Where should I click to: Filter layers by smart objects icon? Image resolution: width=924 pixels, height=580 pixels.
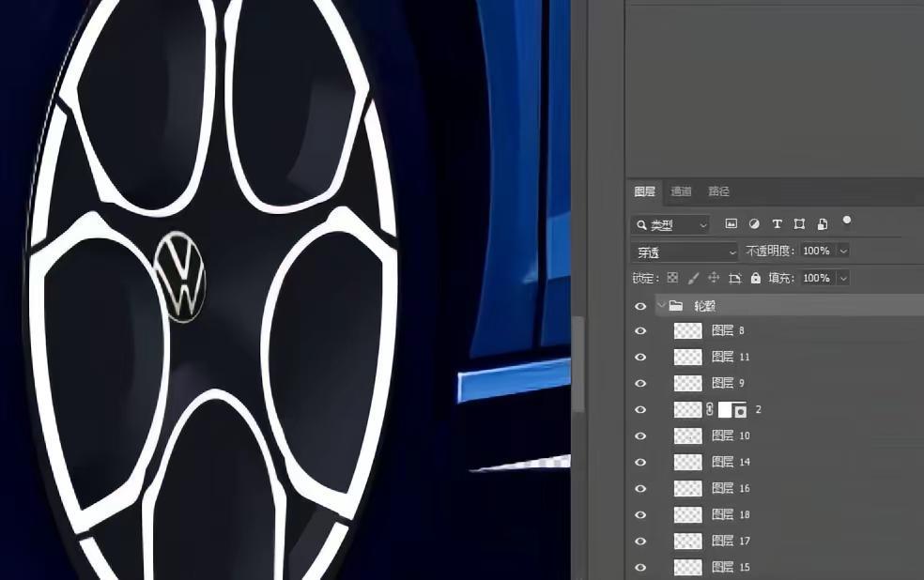(822, 223)
